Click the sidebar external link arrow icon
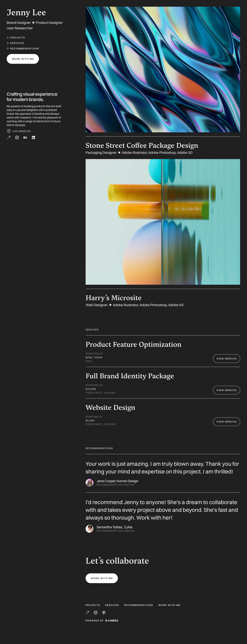Screen dimensions: 247x644 (9, 137)
